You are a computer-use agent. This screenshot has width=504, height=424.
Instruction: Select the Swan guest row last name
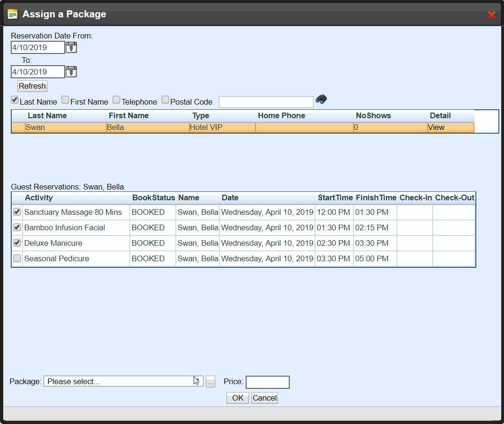pyautogui.click(x=35, y=127)
